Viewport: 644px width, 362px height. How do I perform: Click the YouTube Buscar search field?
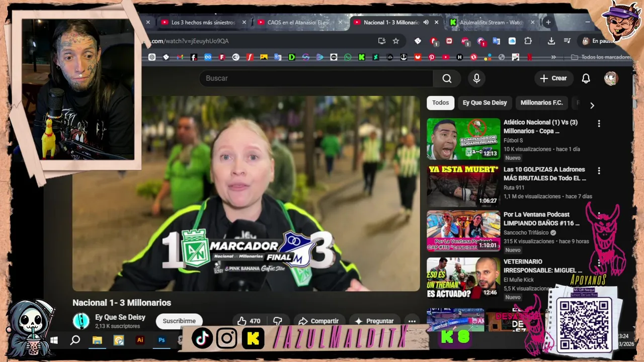[x=316, y=78]
